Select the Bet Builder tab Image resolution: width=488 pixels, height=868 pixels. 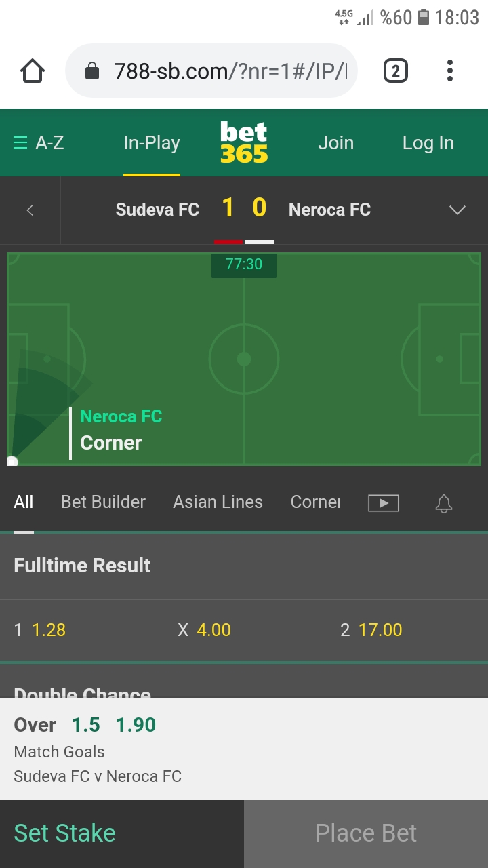103,502
